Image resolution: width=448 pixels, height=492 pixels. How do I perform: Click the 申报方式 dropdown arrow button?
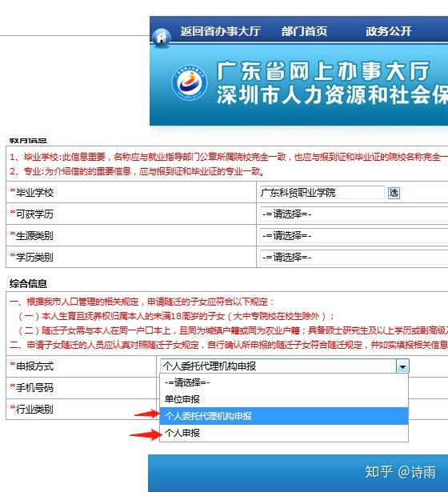[402, 366]
